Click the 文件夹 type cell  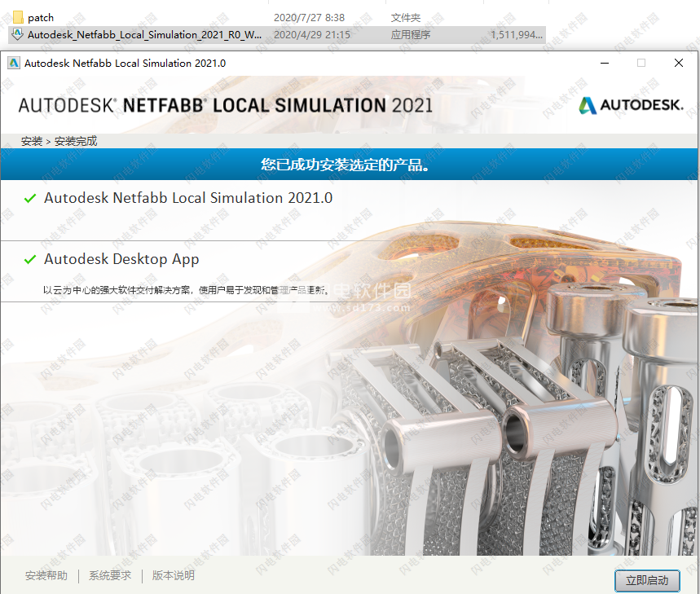(406, 17)
